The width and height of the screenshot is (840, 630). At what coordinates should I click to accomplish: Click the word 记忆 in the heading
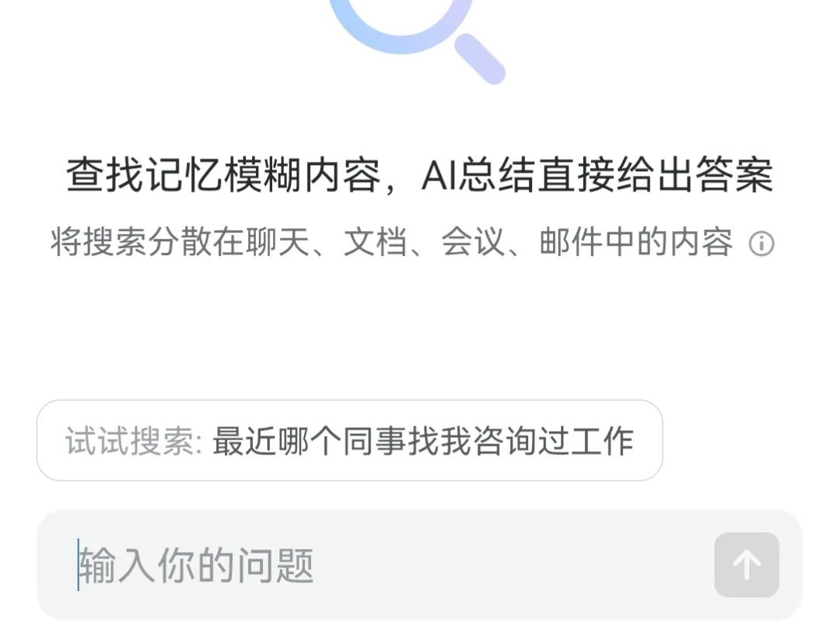tap(184, 175)
